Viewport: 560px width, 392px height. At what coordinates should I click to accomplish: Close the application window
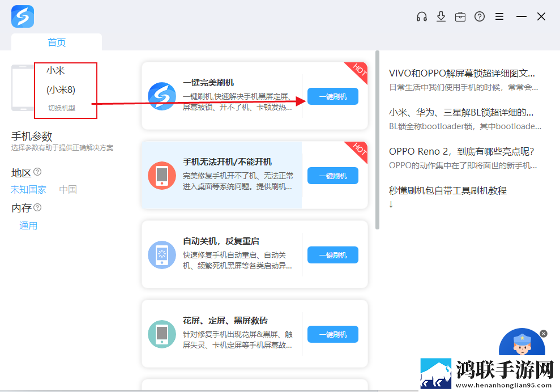pos(541,16)
